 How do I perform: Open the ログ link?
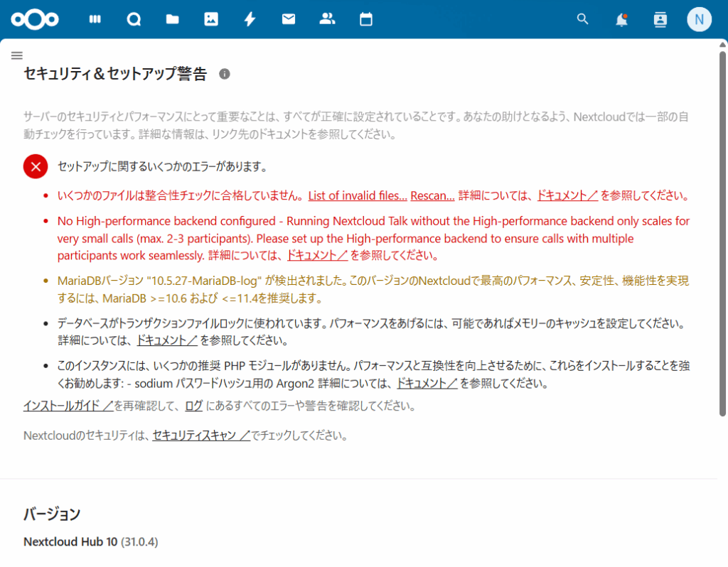[193, 406]
